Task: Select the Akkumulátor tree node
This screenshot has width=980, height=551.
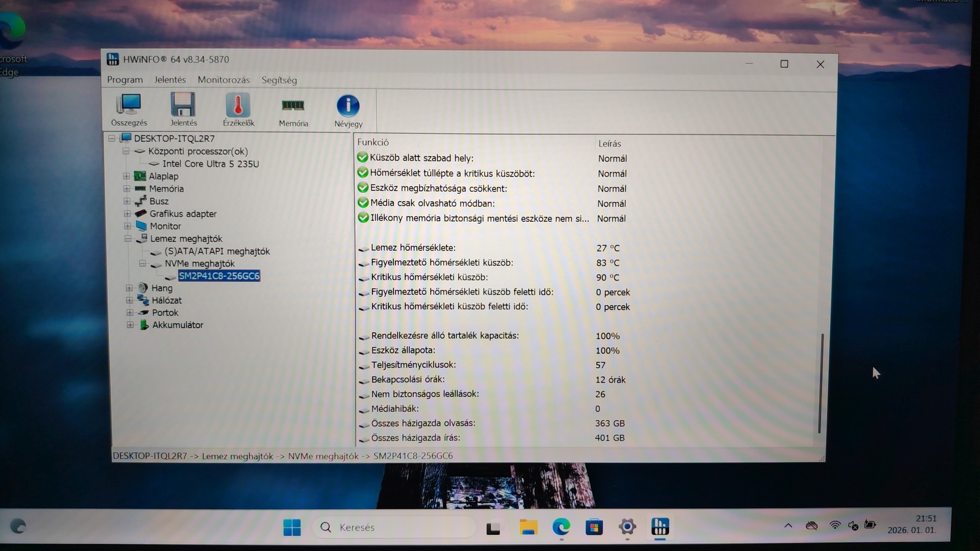Action: (177, 325)
